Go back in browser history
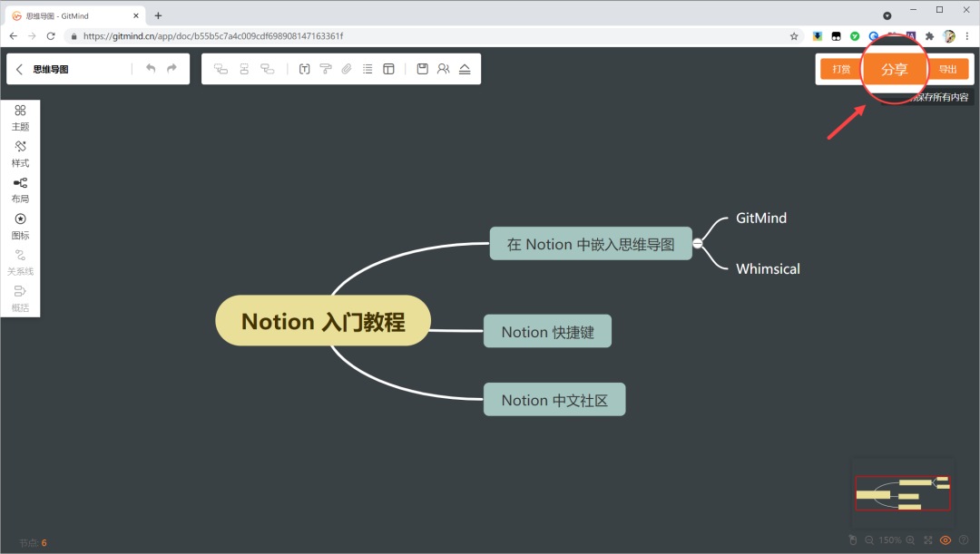 [x=13, y=36]
